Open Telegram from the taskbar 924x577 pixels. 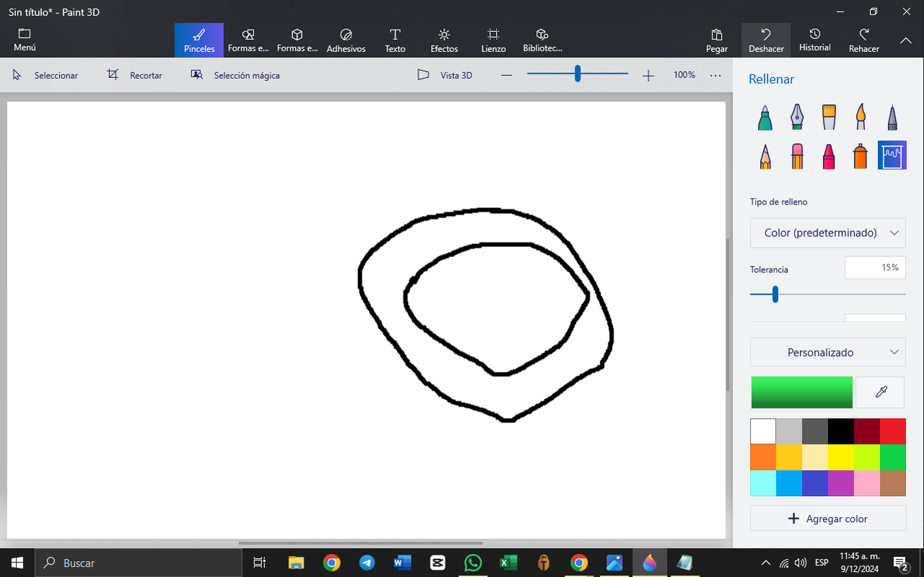click(x=367, y=563)
